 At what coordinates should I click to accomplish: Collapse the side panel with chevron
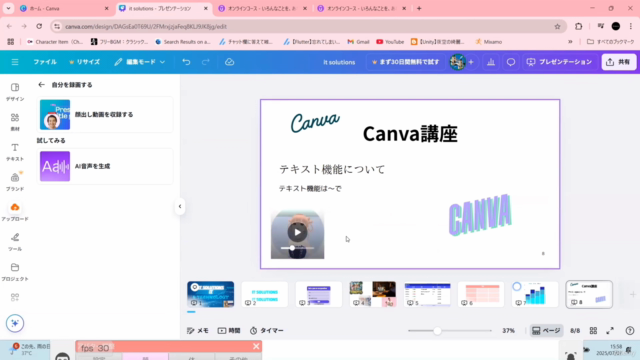point(180,207)
